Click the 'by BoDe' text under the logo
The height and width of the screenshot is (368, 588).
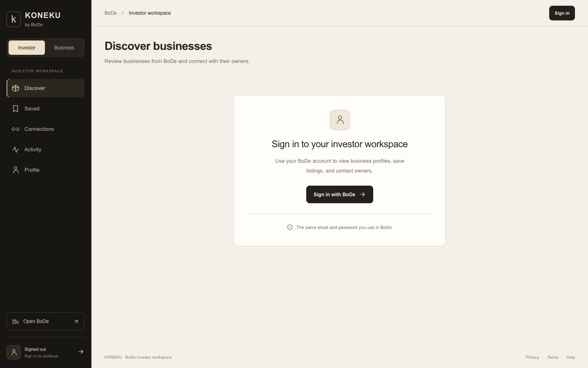point(33,25)
